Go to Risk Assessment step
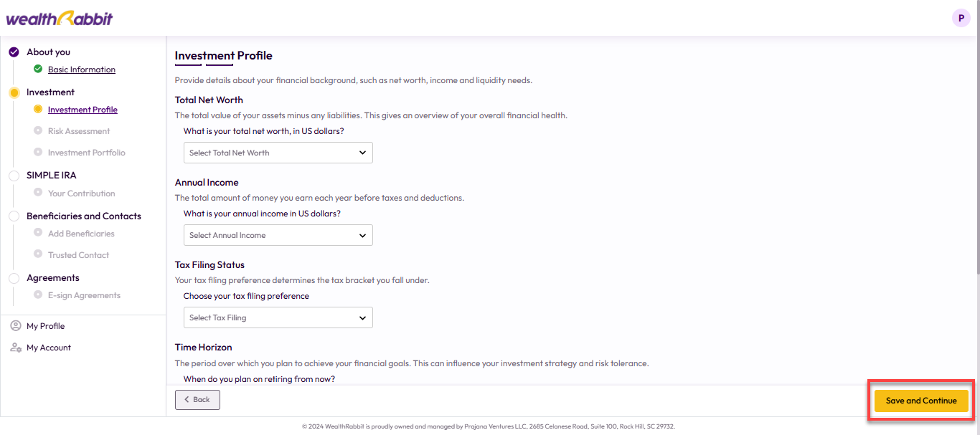Viewport: 980px width, 435px height. click(x=79, y=131)
